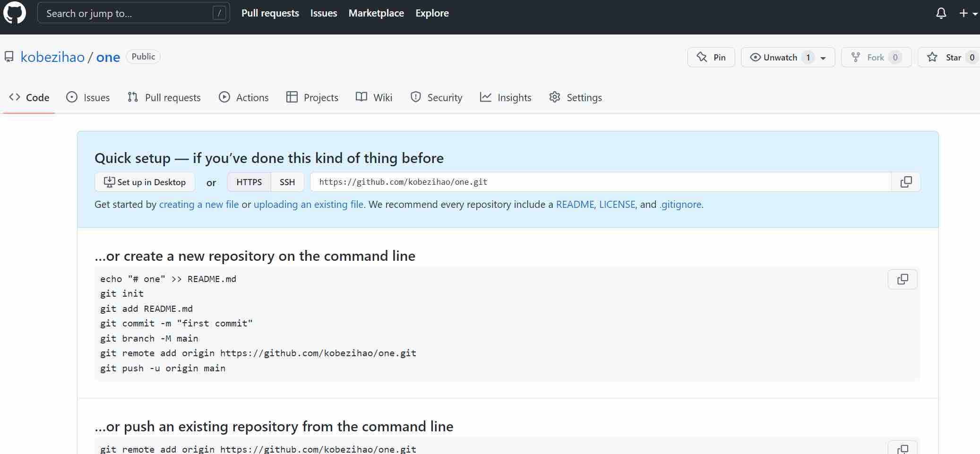The image size is (980, 454).
Task: Copy the new repository command block
Action: click(x=902, y=279)
